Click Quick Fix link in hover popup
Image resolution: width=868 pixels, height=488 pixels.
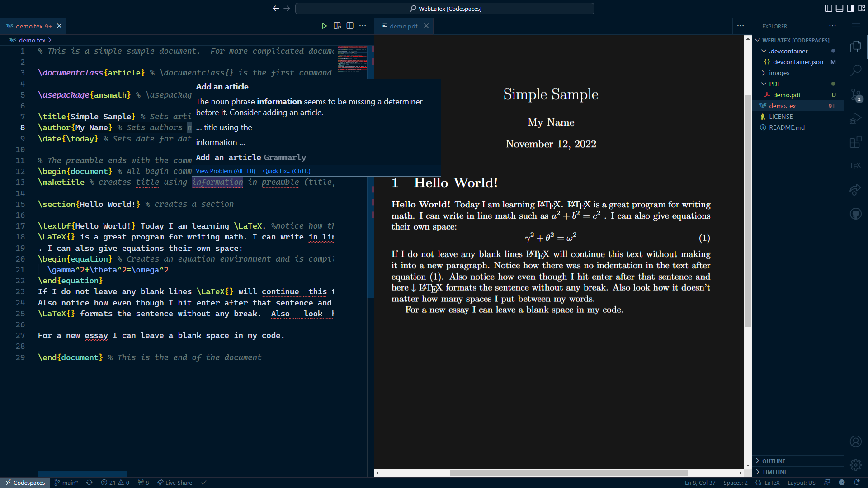pos(286,171)
